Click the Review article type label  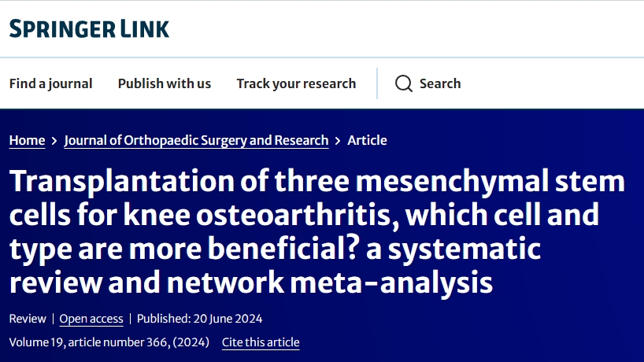[x=28, y=319]
